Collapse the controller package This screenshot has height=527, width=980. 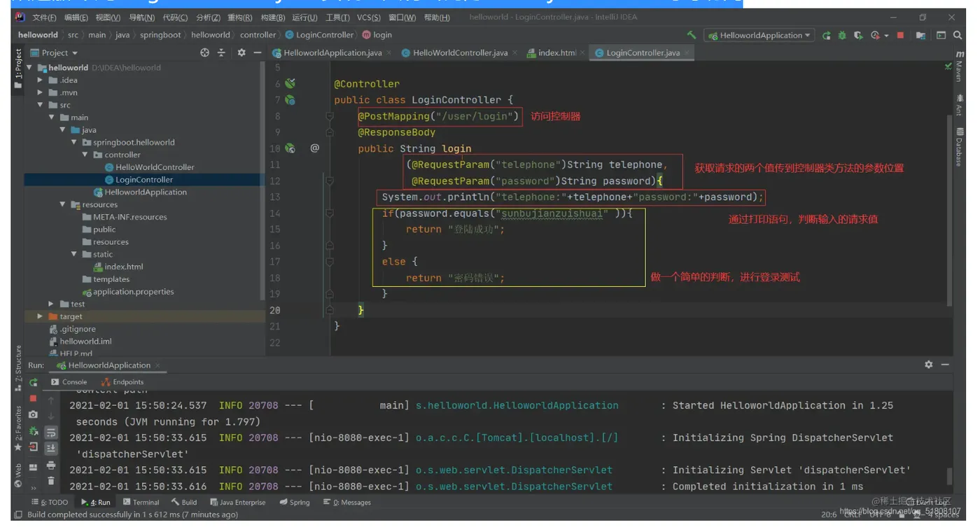[x=85, y=155]
